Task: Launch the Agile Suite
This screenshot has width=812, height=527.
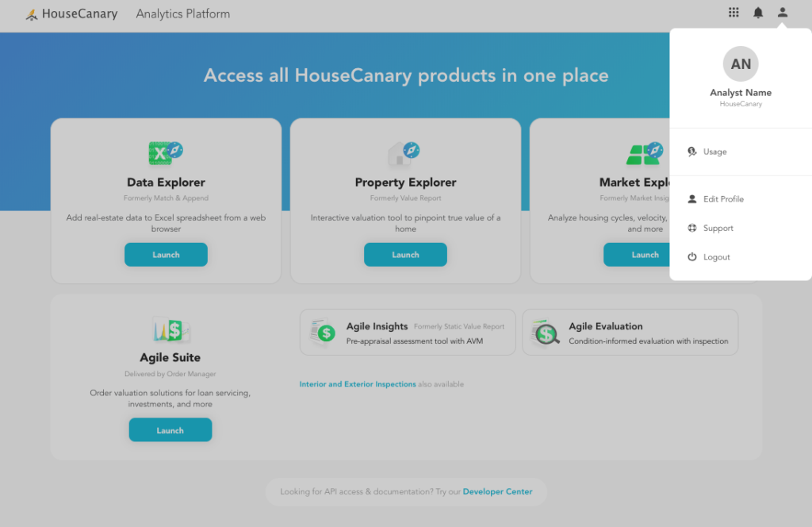Action: coord(170,429)
